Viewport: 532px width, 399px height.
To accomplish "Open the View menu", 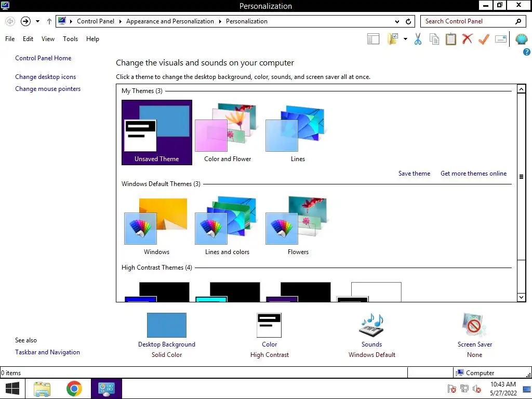I will tap(48, 39).
